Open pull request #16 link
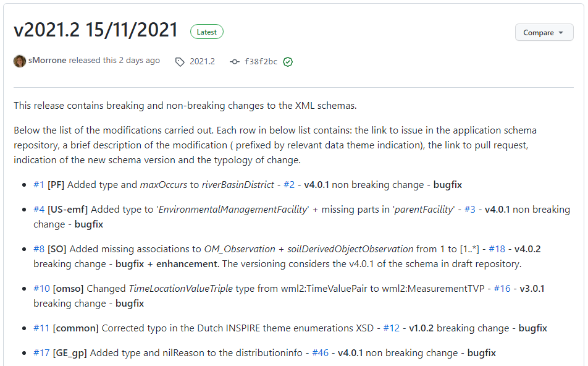This screenshot has height=366, width=588. coord(502,288)
